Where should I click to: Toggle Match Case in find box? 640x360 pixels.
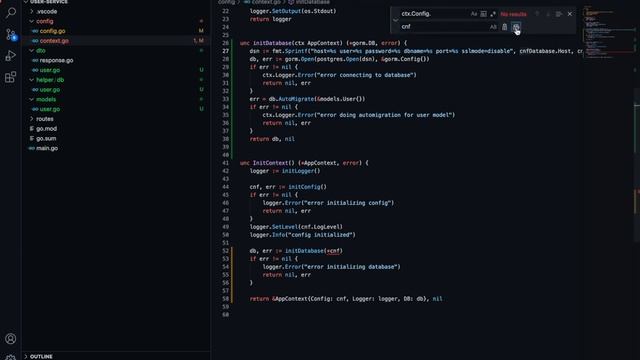pyautogui.click(x=474, y=14)
